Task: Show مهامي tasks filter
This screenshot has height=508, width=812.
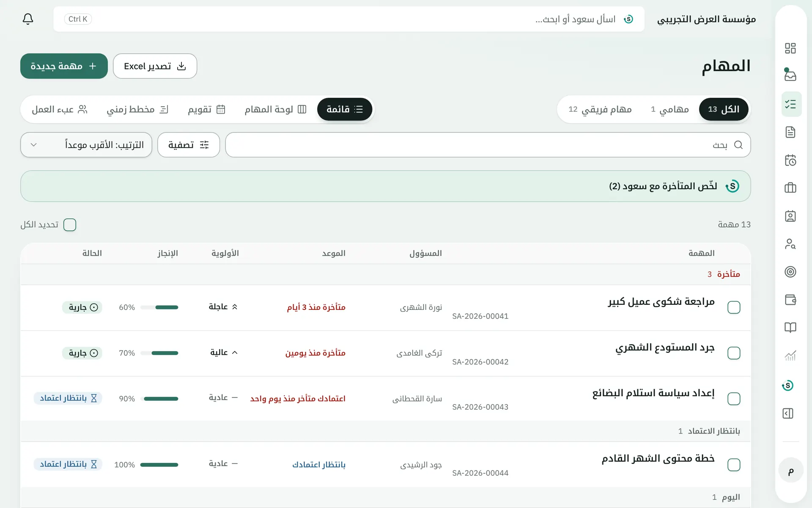Action: [x=670, y=109]
